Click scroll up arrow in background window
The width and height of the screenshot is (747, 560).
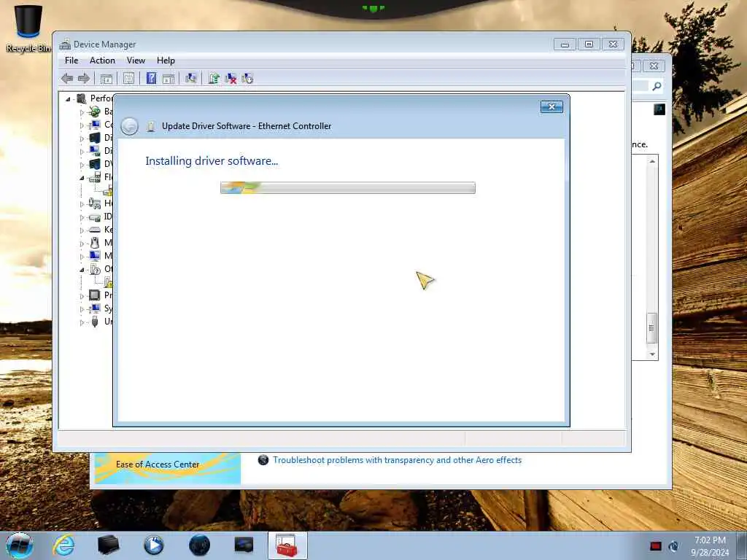(x=652, y=161)
